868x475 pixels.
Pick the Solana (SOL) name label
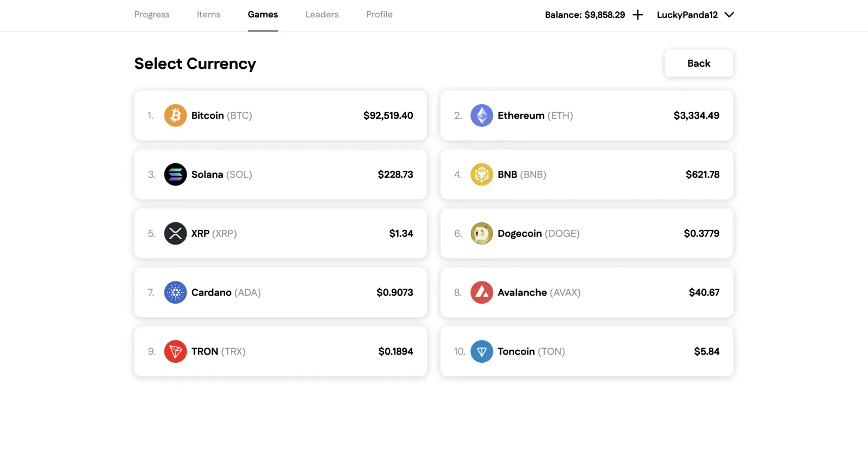pos(222,175)
